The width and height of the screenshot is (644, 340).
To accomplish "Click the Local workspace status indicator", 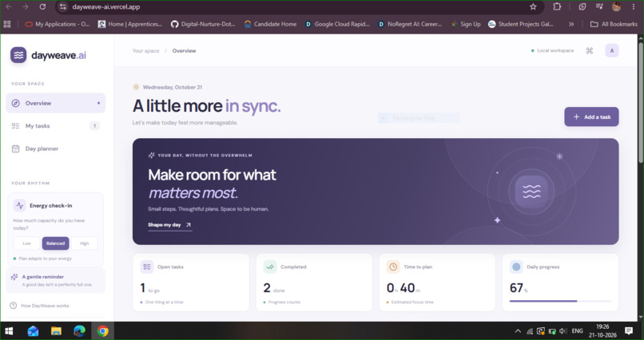I will click(552, 50).
